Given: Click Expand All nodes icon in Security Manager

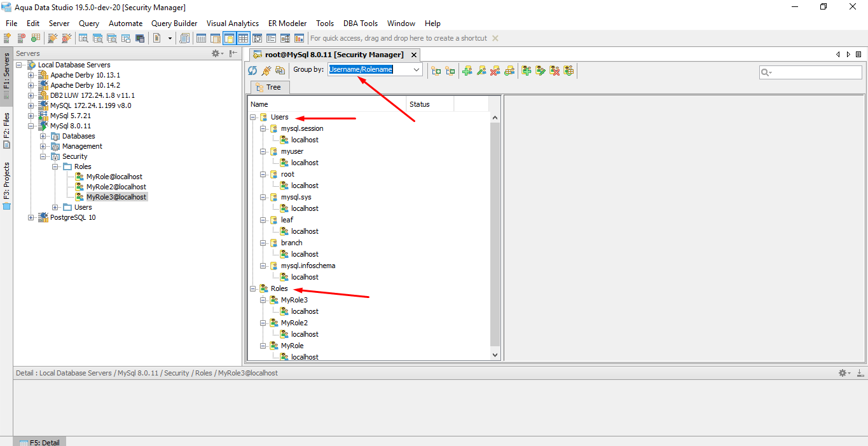Looking at the screenshot, I should [x=436, y=71].
